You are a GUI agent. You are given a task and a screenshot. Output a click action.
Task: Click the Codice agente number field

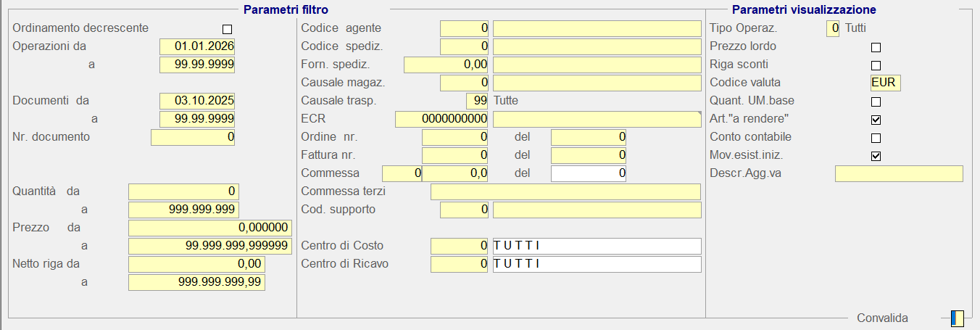(x=464, y=28)
